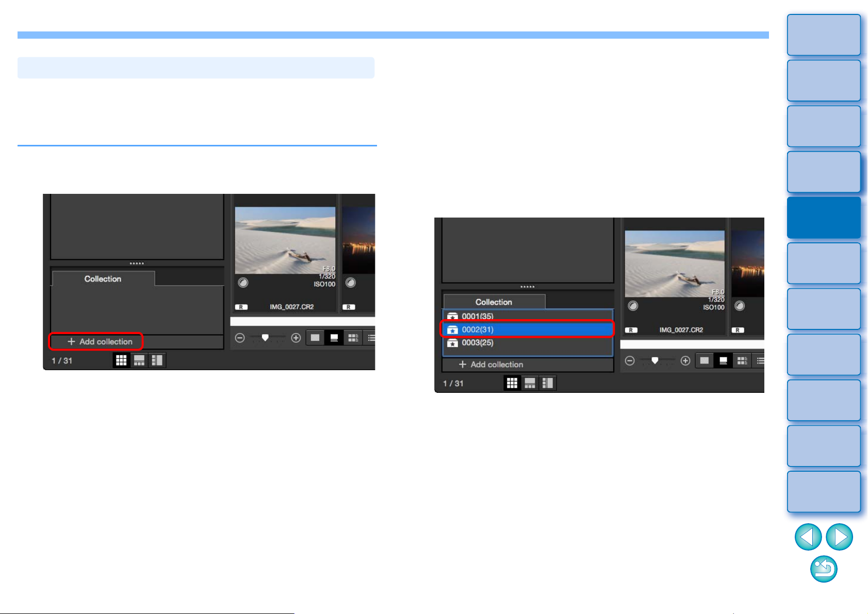Switch to vertical filmstrip layout, right screenshot
The image size is (868, 614).
tap(548, 383)
